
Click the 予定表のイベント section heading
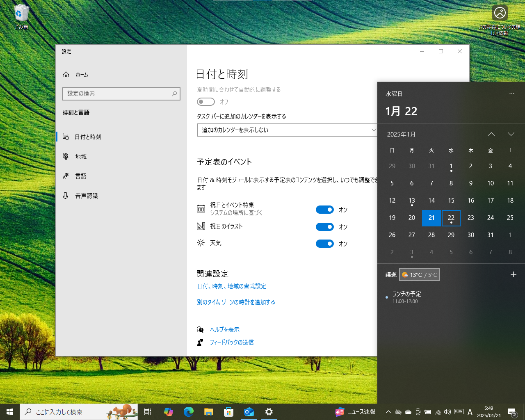tap(224, 162)
